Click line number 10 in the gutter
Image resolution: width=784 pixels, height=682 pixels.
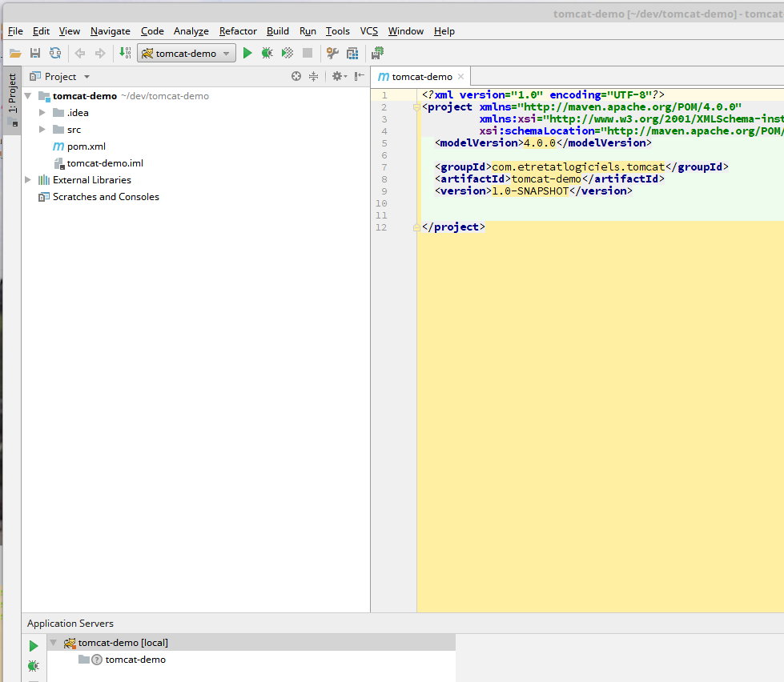pyautogui.click(x=381, y=203)
